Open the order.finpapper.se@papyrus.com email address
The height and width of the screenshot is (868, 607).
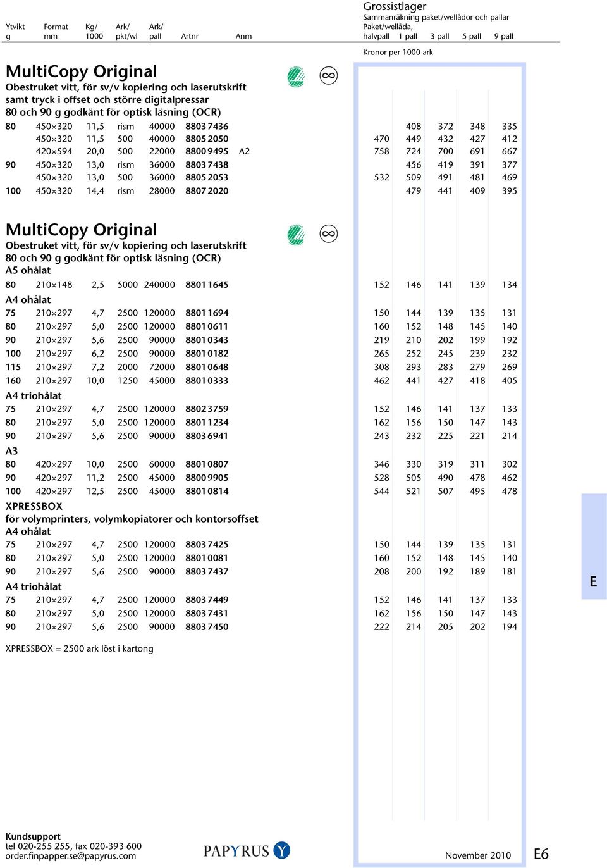(71, 856)
